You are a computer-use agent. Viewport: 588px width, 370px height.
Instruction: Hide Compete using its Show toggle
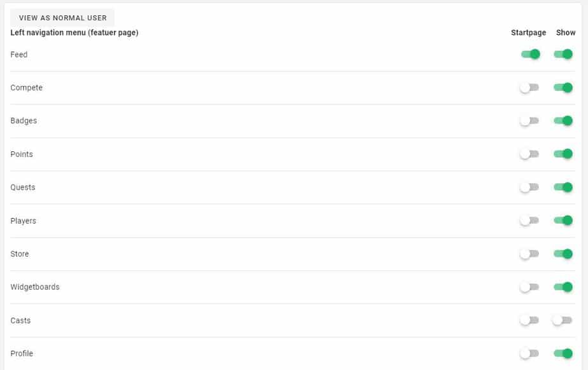coord(563,88)
